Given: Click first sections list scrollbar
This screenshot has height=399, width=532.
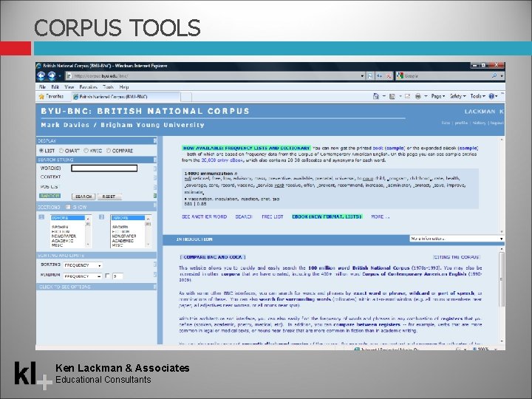Looking at the screenshot, I should point(88,231).
